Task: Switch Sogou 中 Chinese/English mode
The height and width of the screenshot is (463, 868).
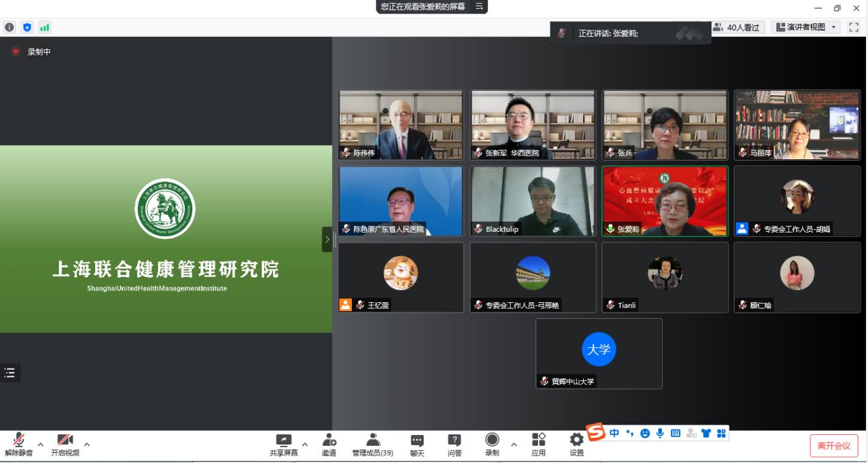Action: click(614, 433)
